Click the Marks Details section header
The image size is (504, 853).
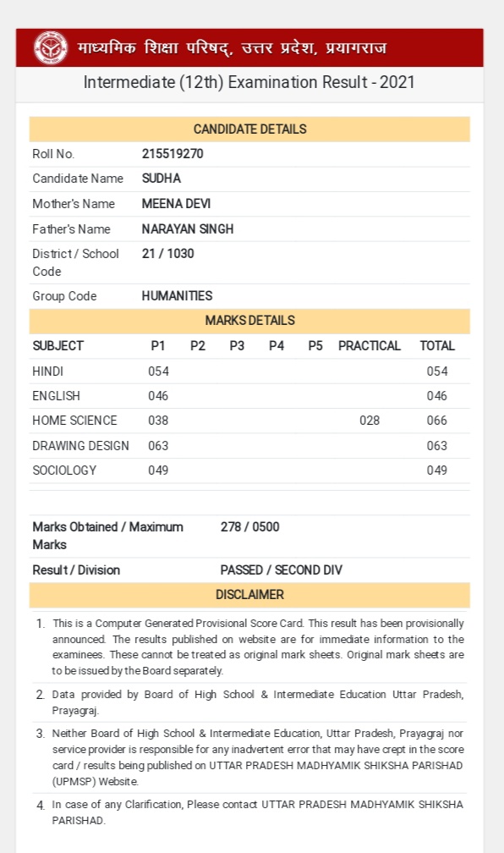(249, 321)
